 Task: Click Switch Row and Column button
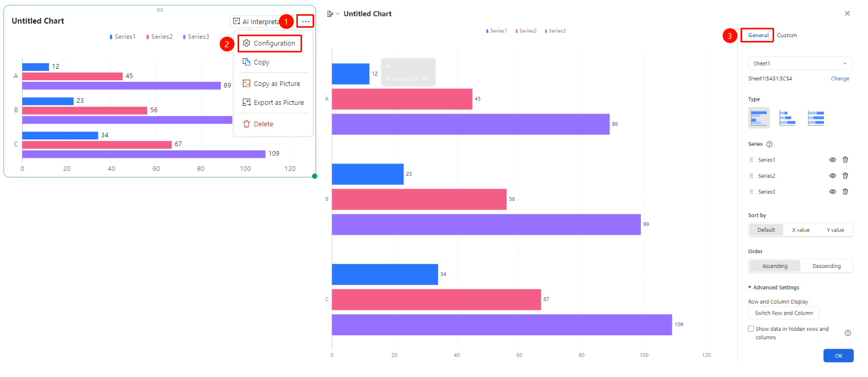784,313
